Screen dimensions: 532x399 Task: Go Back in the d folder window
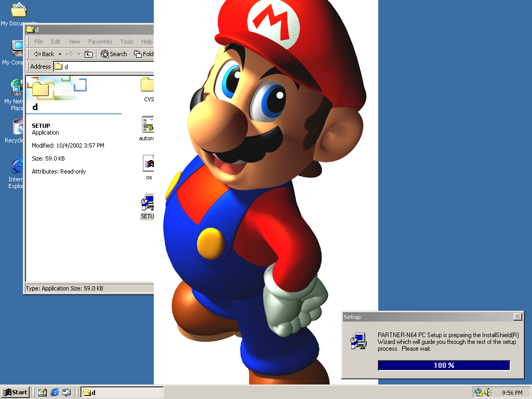(x=44, y=54)
